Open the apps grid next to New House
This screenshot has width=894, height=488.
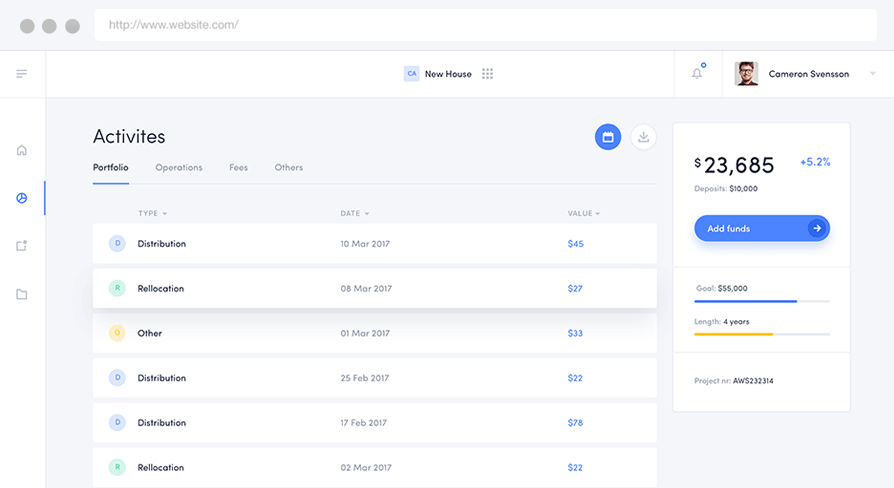coord(488,74)
